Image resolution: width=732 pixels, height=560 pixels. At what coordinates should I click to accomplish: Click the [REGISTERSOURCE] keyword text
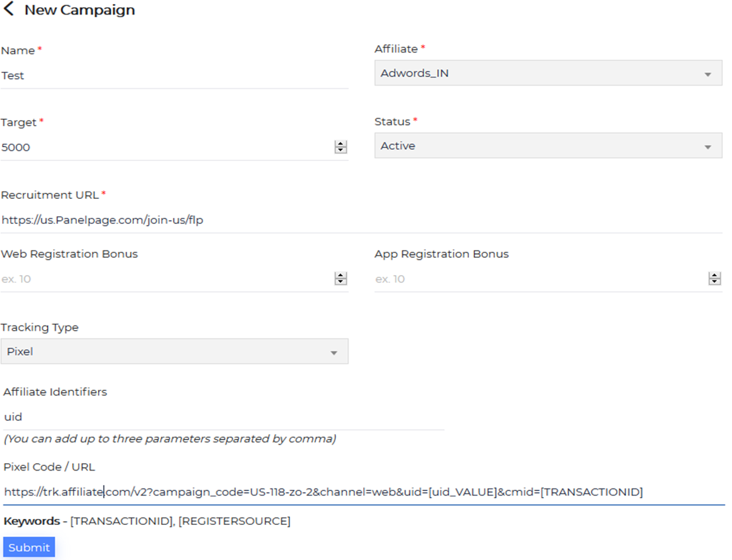[235, 522]
